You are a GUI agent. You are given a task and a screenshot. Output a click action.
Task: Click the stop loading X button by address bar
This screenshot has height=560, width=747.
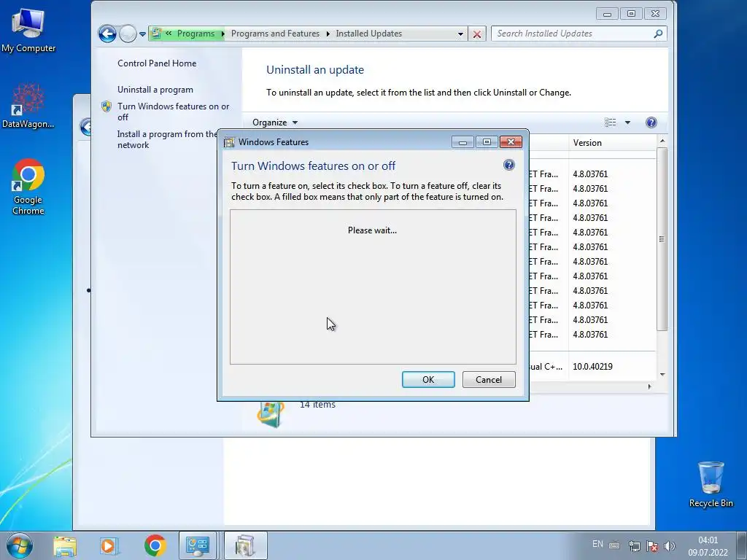click(476, 34)
